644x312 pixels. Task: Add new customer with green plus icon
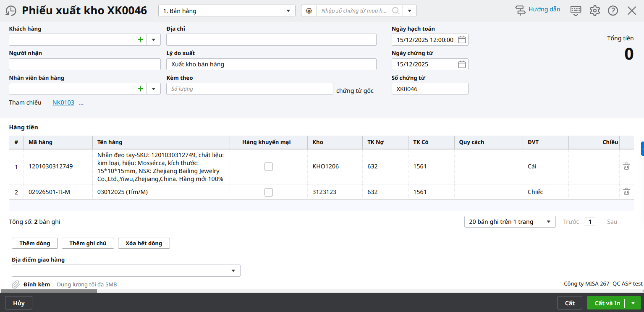140,40
